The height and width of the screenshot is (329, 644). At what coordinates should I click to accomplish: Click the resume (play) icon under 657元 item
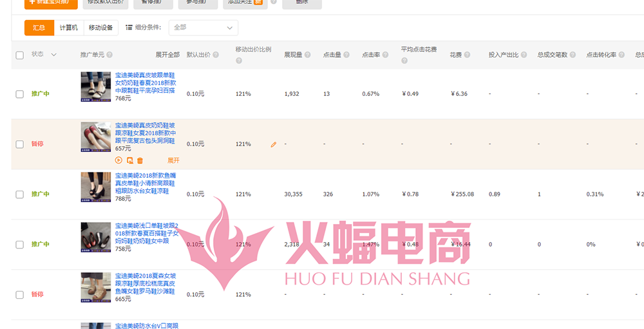pos(118,160)
